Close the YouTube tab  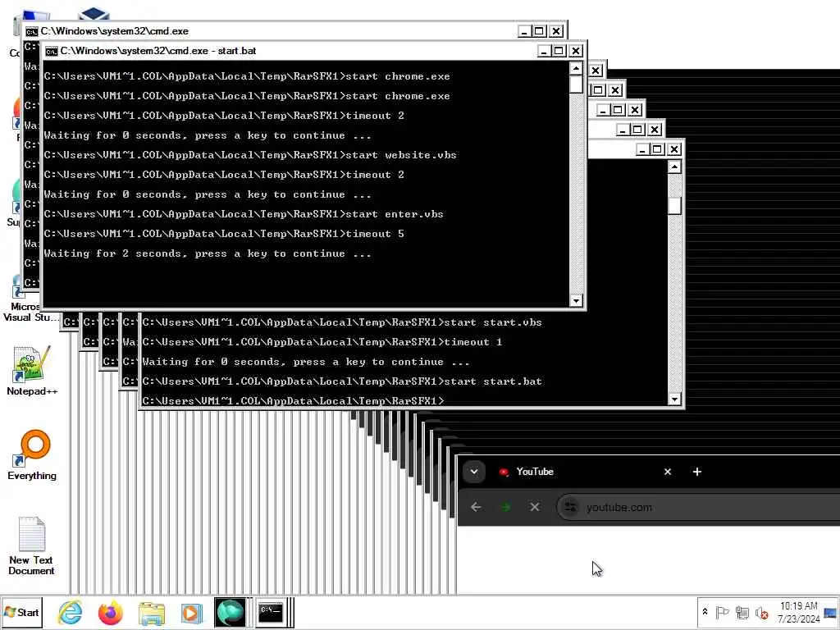click(x=668, y=472)
